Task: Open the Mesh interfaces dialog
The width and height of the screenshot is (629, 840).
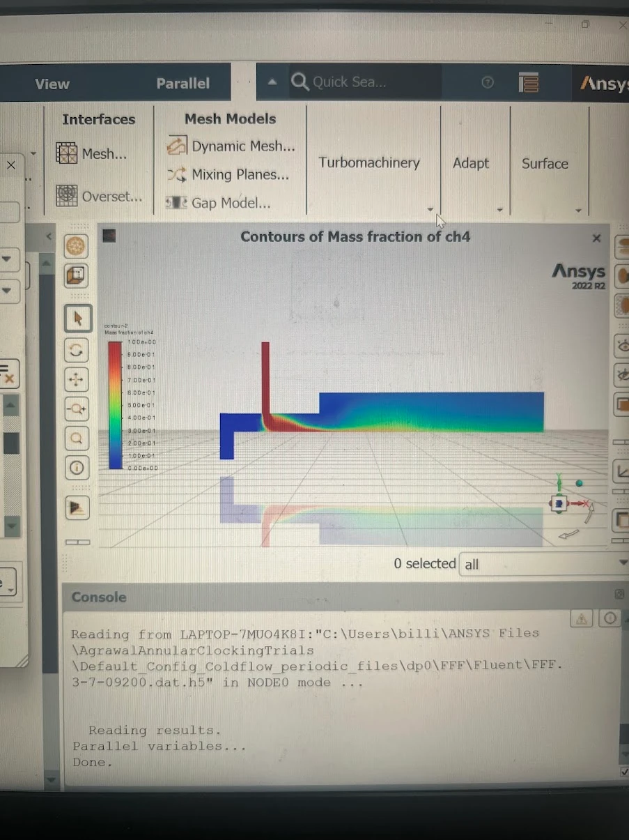Action: (91, 154)
